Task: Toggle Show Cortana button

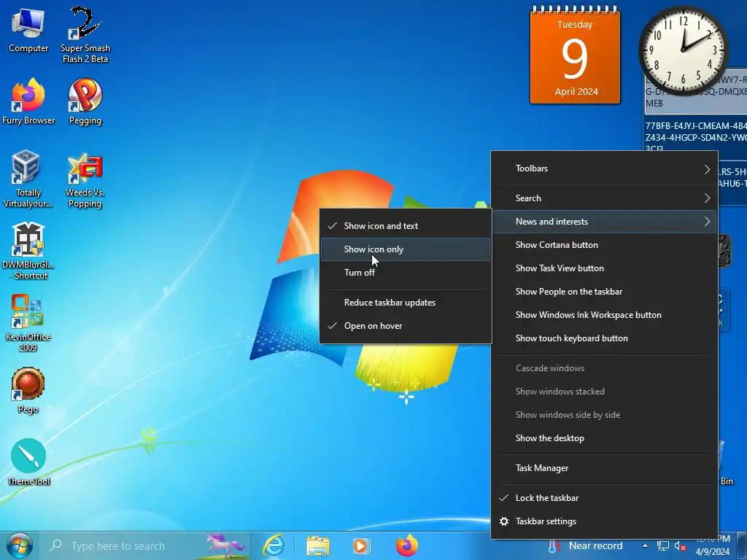Action: tap(605, 245)
